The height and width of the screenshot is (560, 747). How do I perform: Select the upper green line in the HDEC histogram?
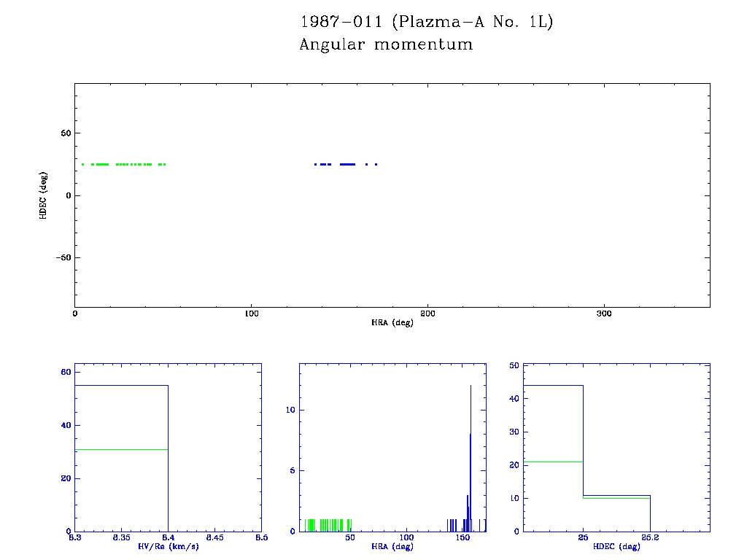tap(553, 462)
